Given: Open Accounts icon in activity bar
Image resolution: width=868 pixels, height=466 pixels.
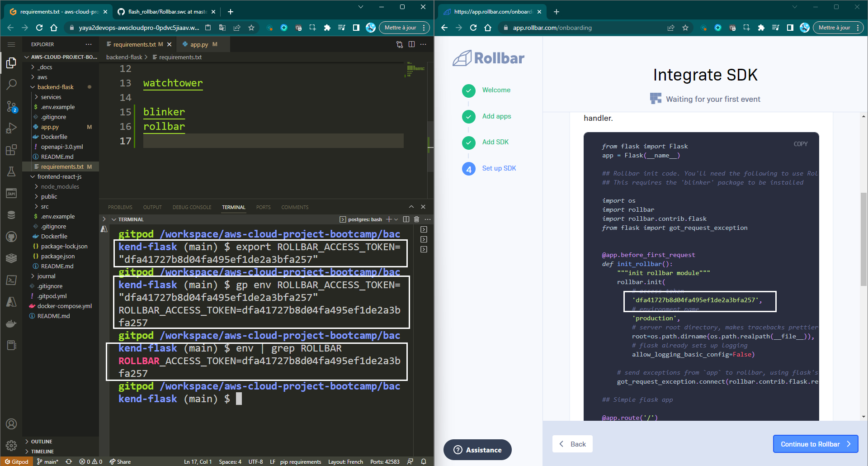Looking at the screenshot, I should click(11, 424).
